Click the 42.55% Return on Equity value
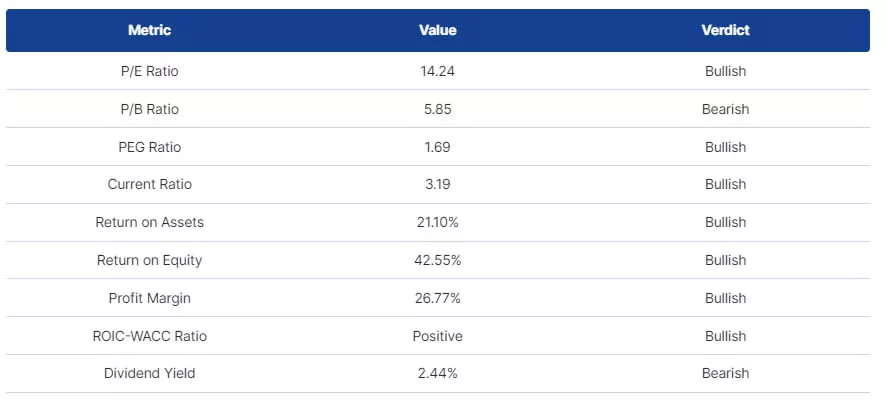Screen dimensions: 886x412 [437, 260]
